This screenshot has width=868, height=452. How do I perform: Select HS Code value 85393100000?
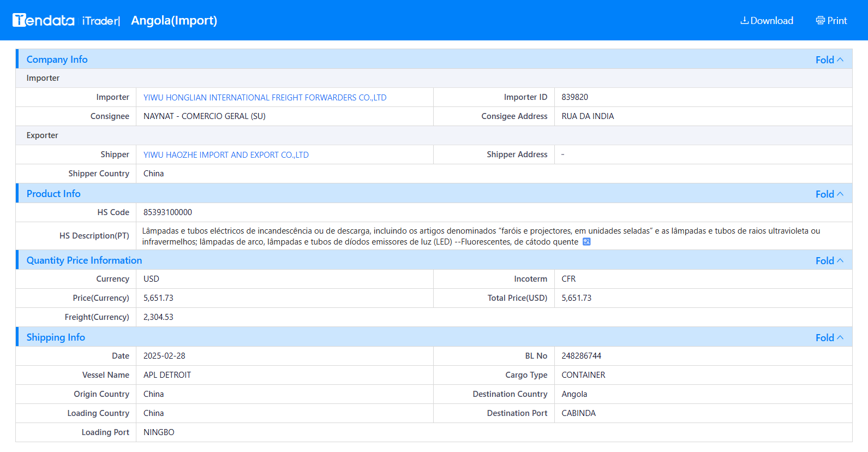167,212
